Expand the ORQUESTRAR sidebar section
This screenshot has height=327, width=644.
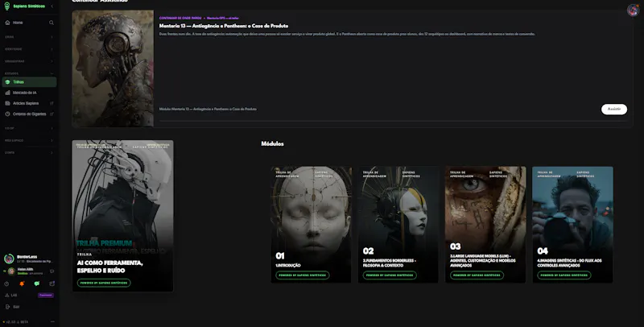coord(29,61)
